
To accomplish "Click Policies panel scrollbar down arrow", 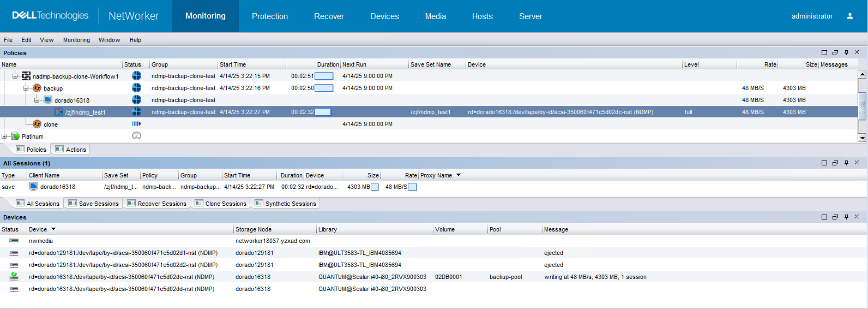I will point(862,138).
